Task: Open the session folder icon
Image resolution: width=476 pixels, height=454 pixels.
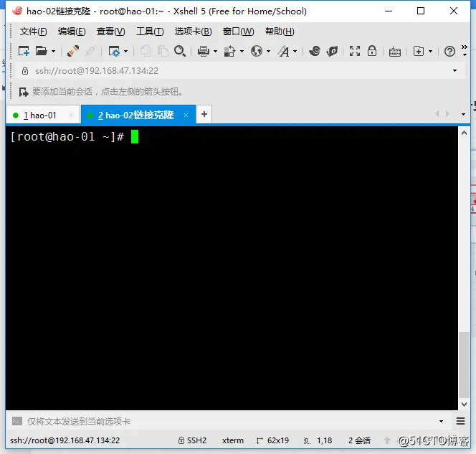Action: (42, 51)
